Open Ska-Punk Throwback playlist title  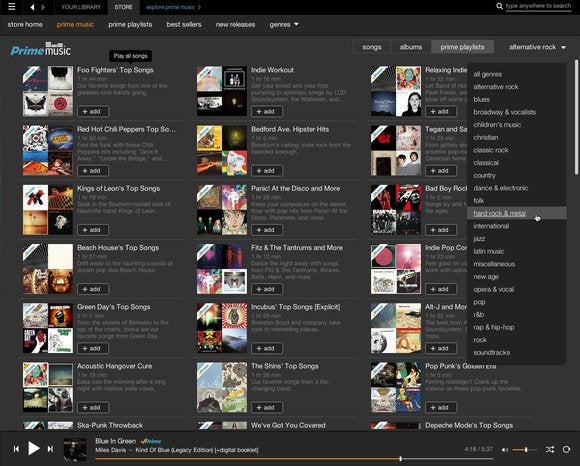(x=110, y=425)
